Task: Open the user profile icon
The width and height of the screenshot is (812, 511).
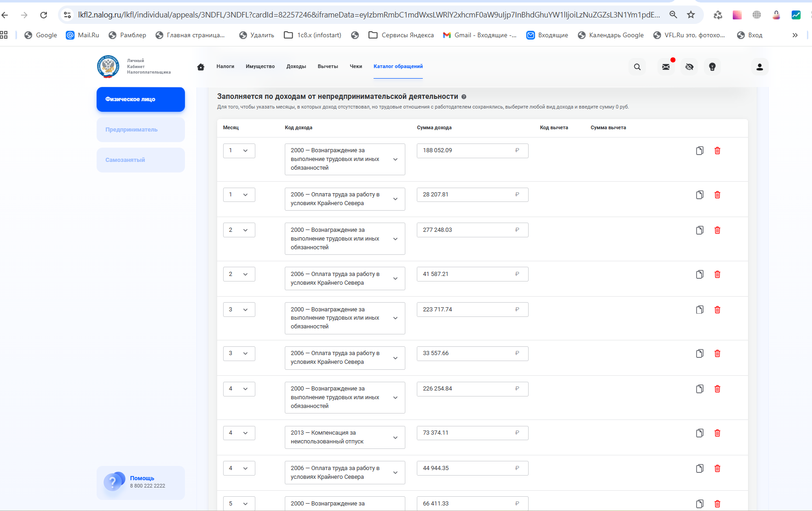Action: 760,67
